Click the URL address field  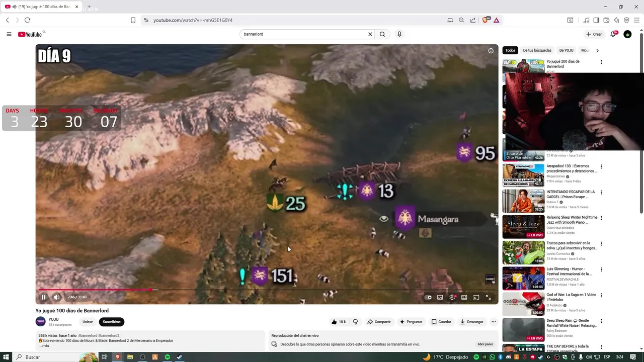point(297,20)
